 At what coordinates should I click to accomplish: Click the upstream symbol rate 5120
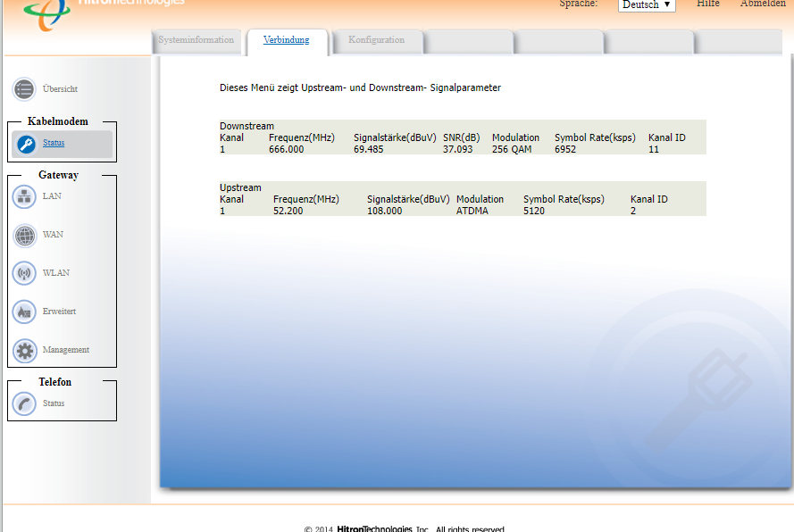[x=534, y=211]
